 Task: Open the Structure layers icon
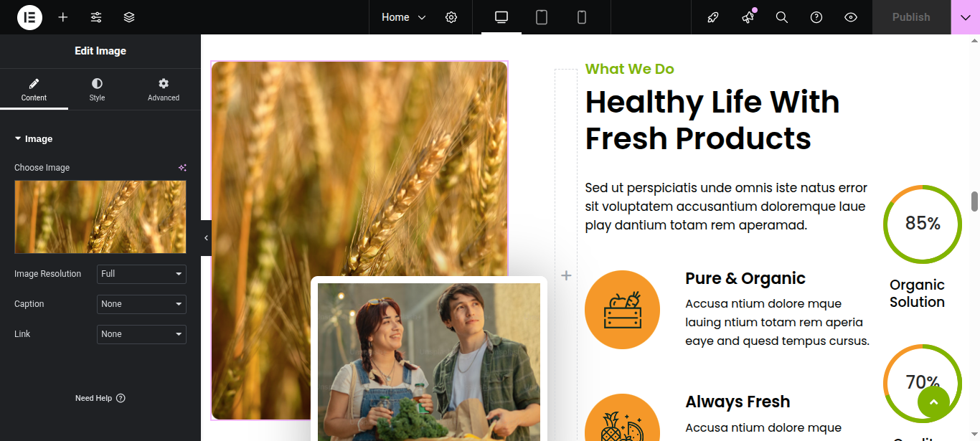coord(129,17)
